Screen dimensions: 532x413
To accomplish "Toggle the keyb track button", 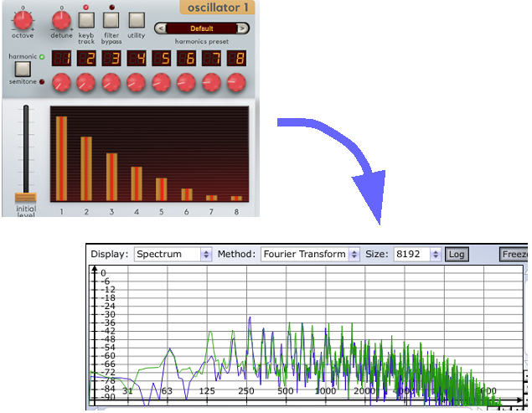I will pos(86,20).
